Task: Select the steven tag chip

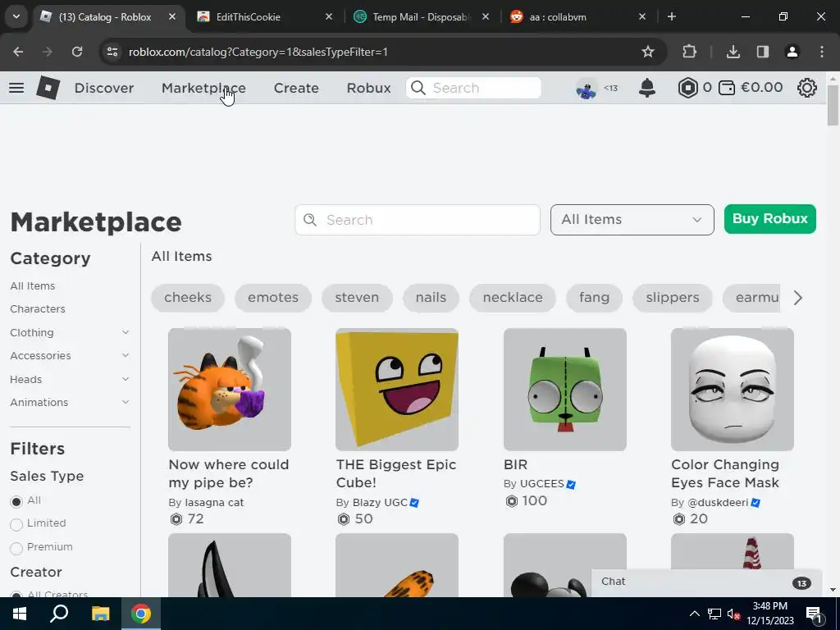Action: click(x=357, y=298)
